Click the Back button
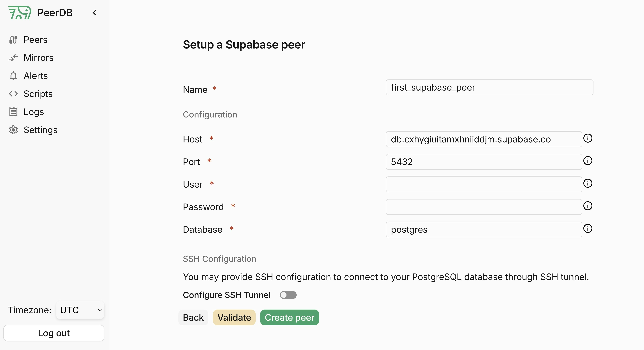 coord(193,318)
